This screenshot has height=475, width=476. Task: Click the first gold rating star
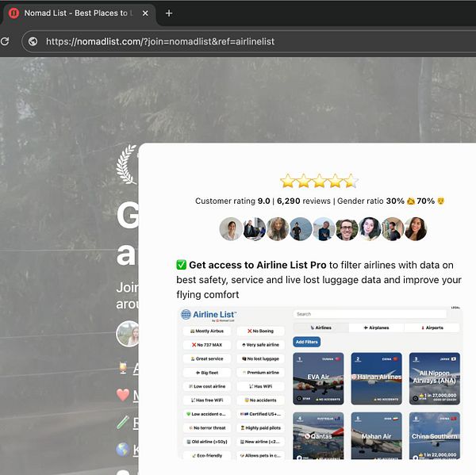287,182
